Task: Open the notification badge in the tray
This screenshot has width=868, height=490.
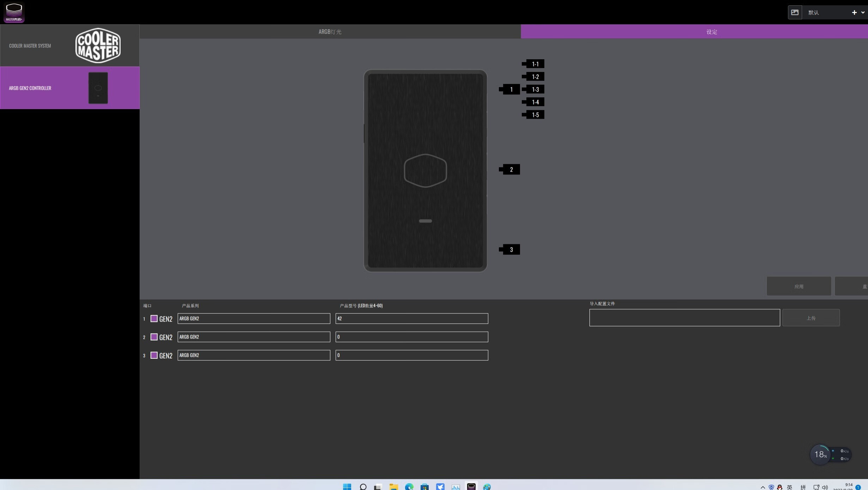Action: click(x=858, y=488)
